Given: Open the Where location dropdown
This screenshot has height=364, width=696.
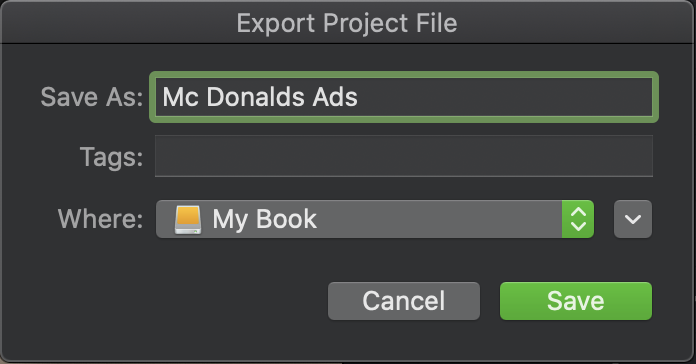Looking at the screenshot, I should tap(375, 219).
